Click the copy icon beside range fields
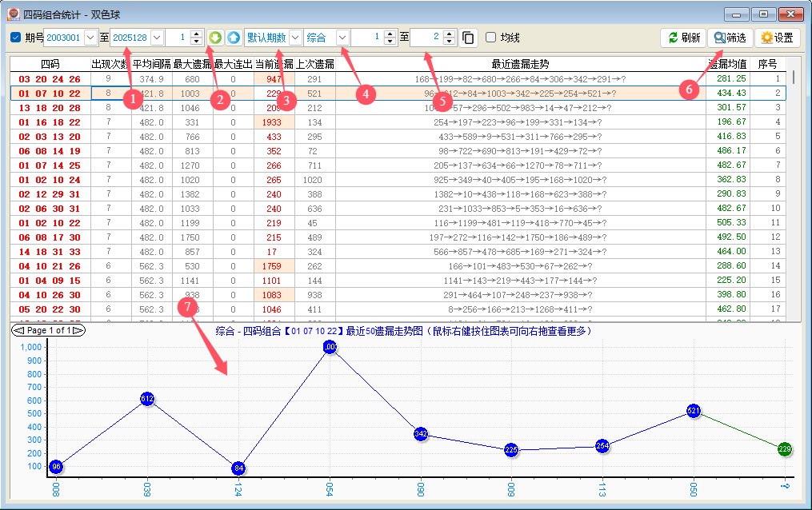Viewport: 812px width, 510px height. point(468,38)
